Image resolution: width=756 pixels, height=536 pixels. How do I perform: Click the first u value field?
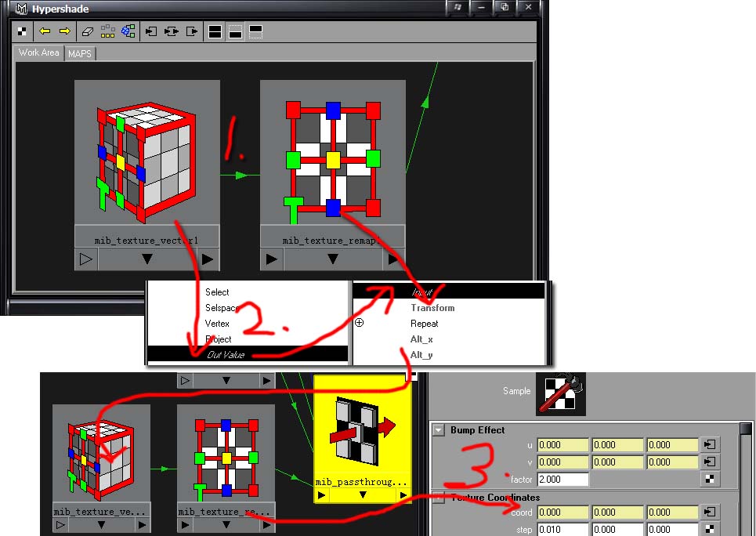pyautogui.click(x=562, y=445)
